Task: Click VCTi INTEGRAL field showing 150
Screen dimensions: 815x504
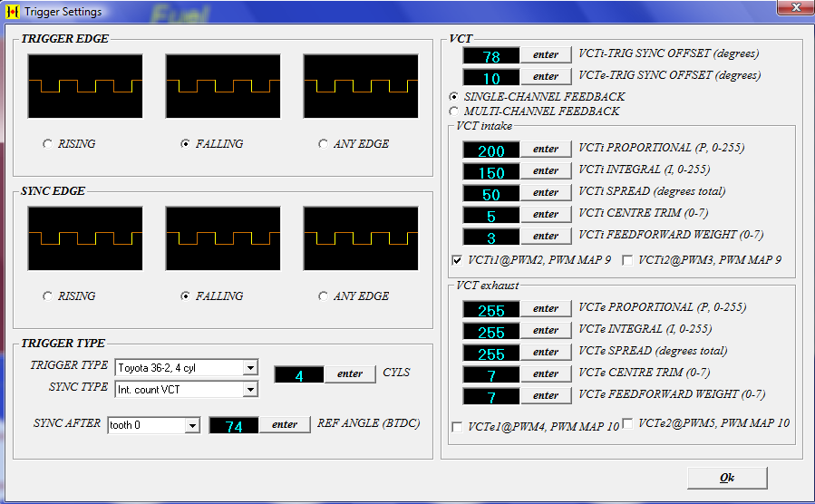Action: coord(491,172)
